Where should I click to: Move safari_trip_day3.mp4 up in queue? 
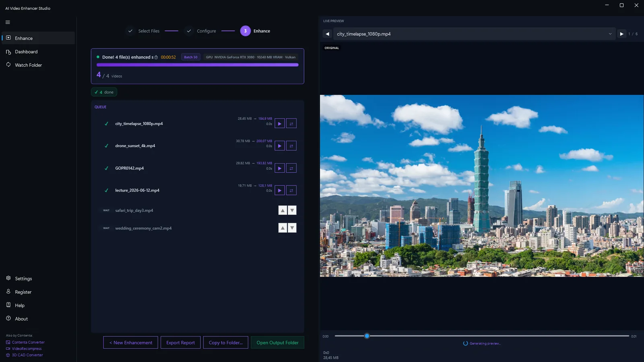click(283, 210)
